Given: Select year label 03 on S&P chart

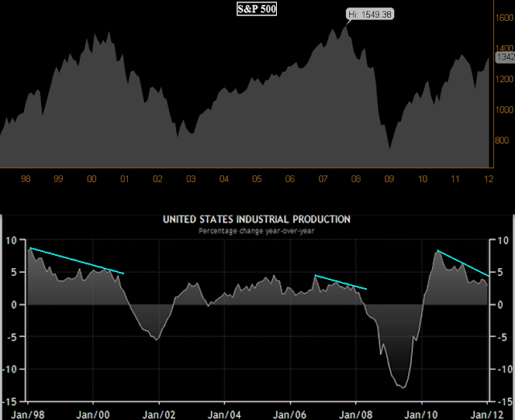Looking at the screenshot, I should coord(191,179).
